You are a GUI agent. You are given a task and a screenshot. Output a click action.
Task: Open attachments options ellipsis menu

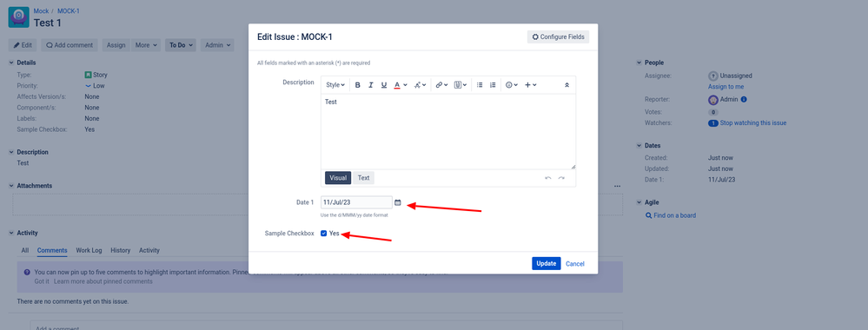pos(617,186)
